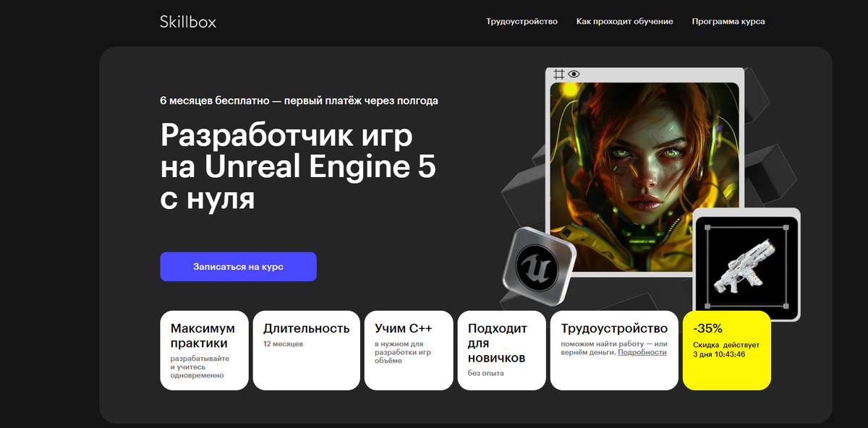
Task: Click the grid hash icon above portrait
Action: pyautogui.click(x=559, y=74)
